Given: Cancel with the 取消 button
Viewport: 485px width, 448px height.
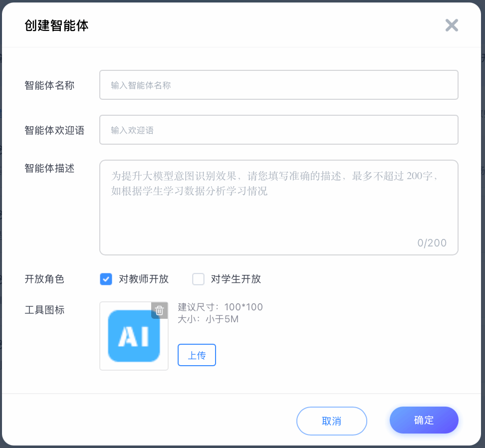Looking at the screenshot, I should (331, 421).
